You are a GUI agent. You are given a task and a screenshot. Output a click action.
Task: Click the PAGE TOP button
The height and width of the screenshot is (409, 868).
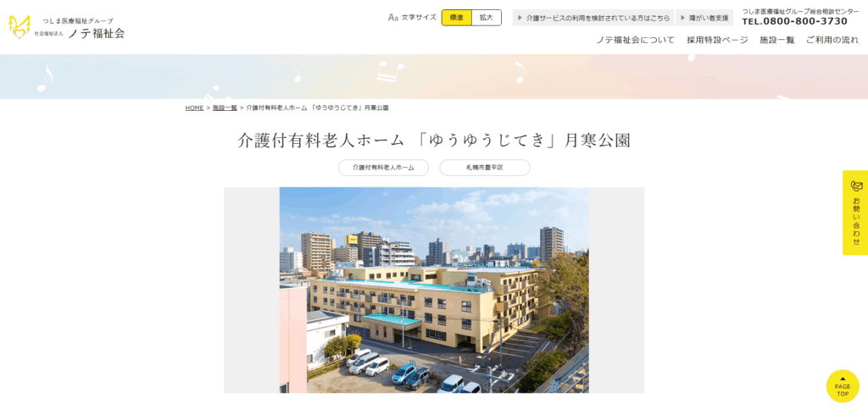(x=843, y=386)
